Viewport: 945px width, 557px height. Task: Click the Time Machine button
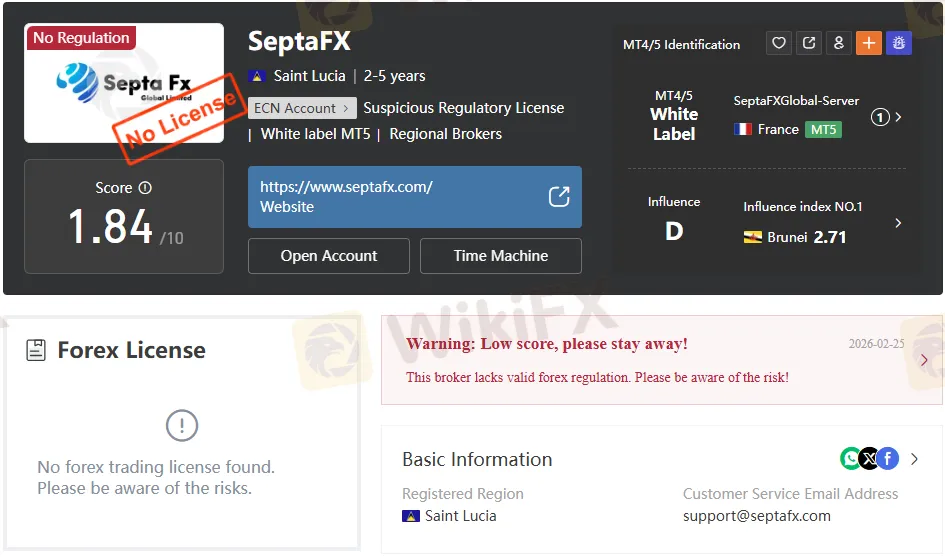pos(501,256)
